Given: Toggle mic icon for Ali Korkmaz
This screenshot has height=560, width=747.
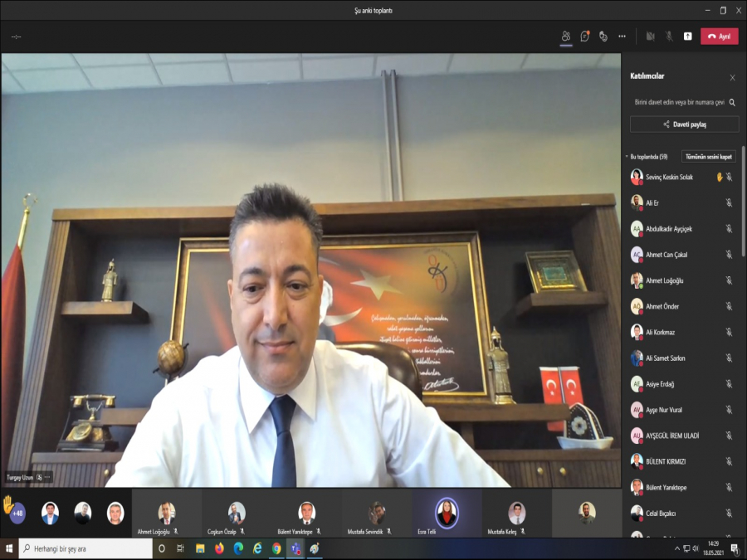Looking at the screenshot, I should (729, 333).
